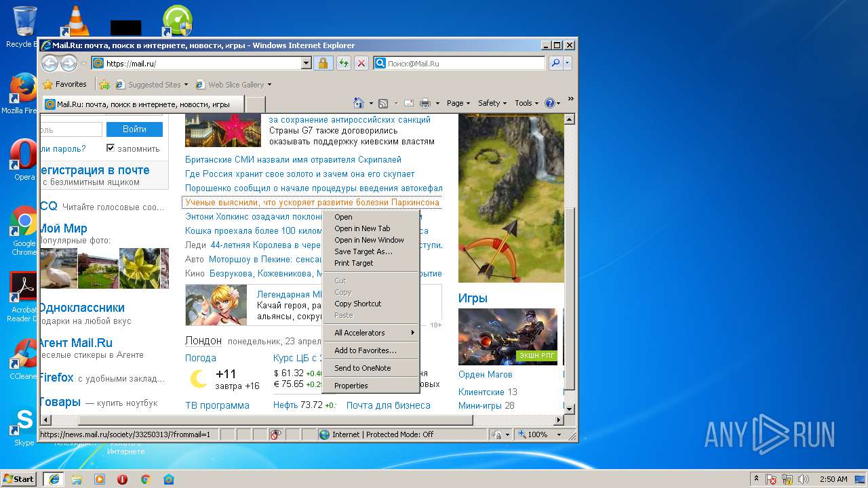868x488 pixels.
Task: Click the security lock icon in address bar
Action: [x=323, y=63]
